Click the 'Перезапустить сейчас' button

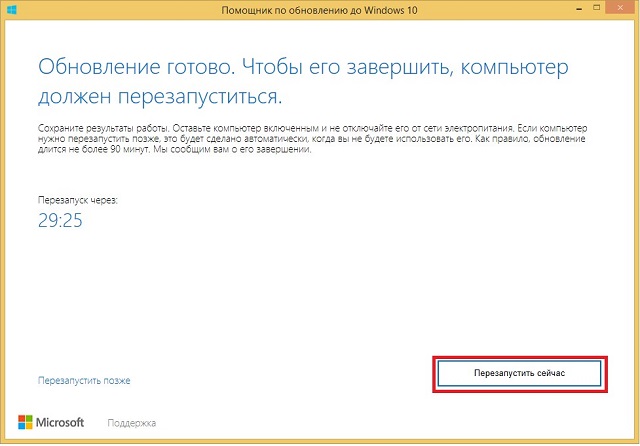click(x=519, y=373)
